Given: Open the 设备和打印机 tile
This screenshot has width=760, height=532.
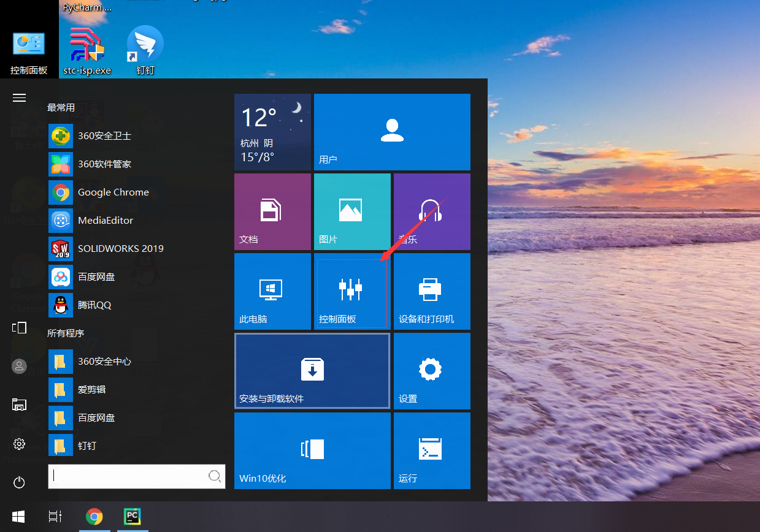Looking at the screenshot, I should click(432, 291).
